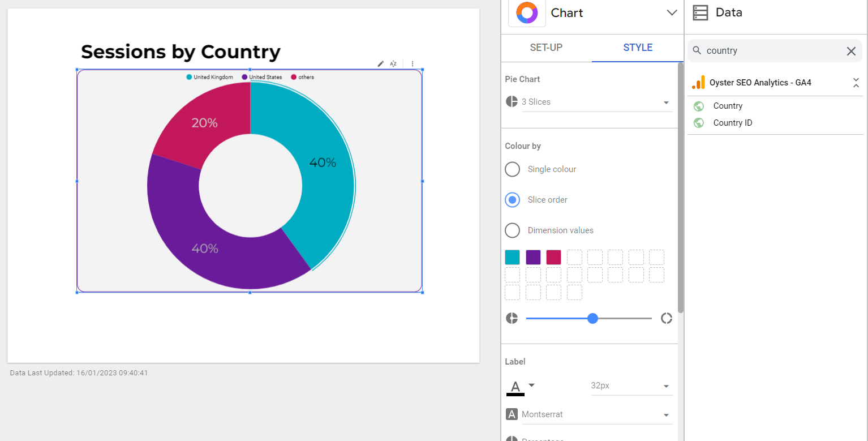The image size is (868, 441).
Task: Click the AZ sort icon above chart
Action: 393,64
